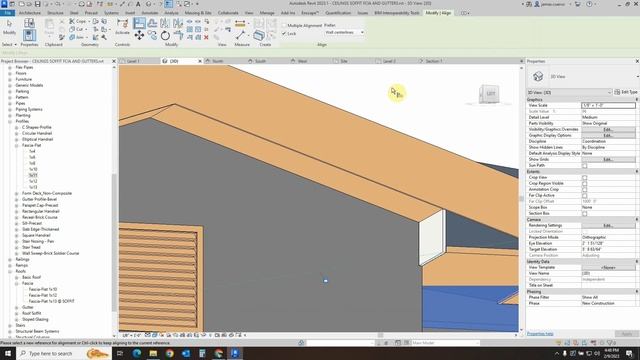
Task: Open the Annotate ribbon tab
Action: tap(150, 13)
